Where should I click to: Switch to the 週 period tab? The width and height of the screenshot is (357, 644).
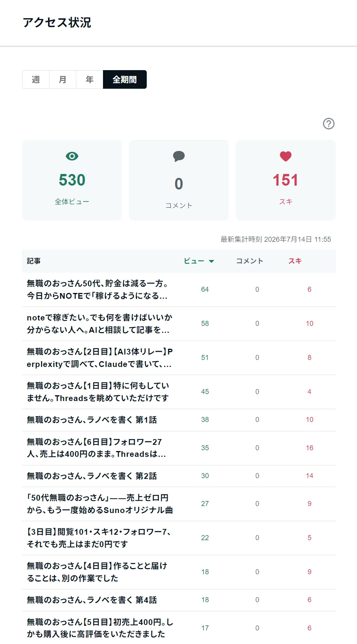click(36, 79)
